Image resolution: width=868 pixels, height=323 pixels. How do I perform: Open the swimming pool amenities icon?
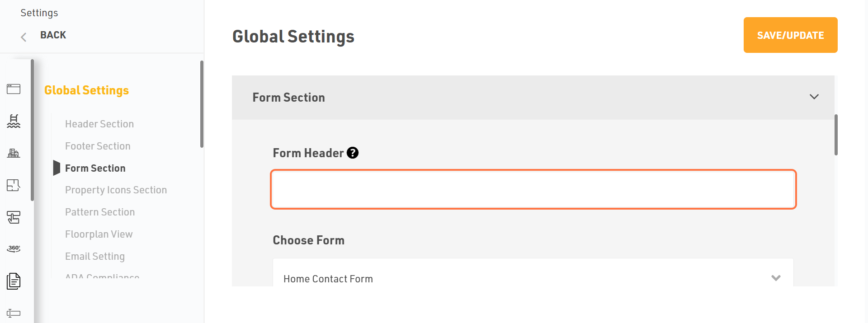tap(14, 121)
